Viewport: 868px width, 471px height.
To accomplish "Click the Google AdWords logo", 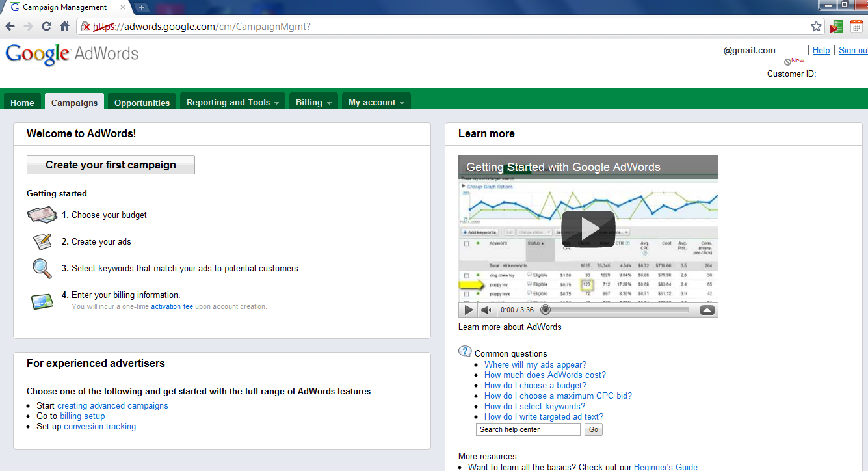I will point(72,55).
